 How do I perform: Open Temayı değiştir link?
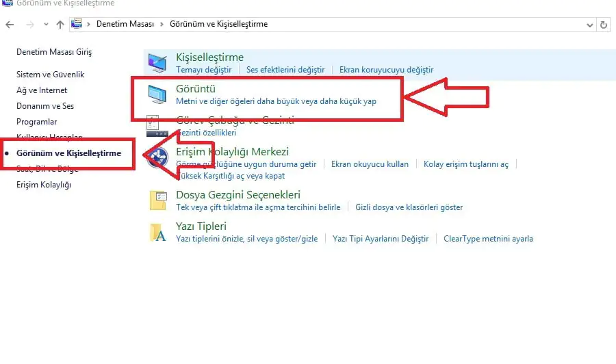tap(203, 70)
